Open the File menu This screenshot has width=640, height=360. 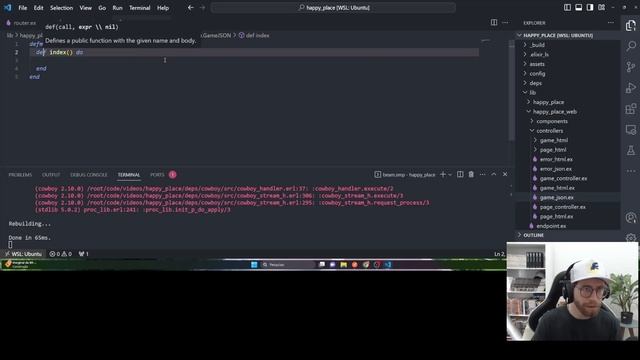point(22,8)
